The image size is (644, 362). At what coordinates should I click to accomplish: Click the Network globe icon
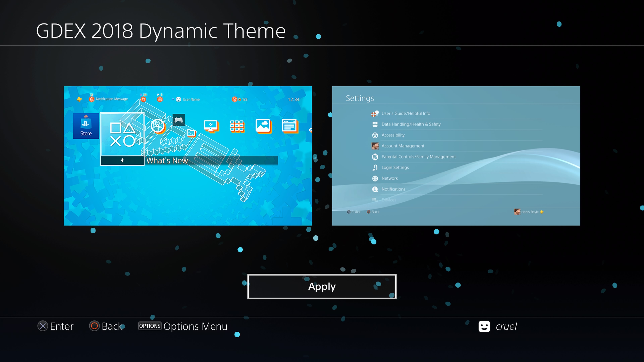pos(375,178)
